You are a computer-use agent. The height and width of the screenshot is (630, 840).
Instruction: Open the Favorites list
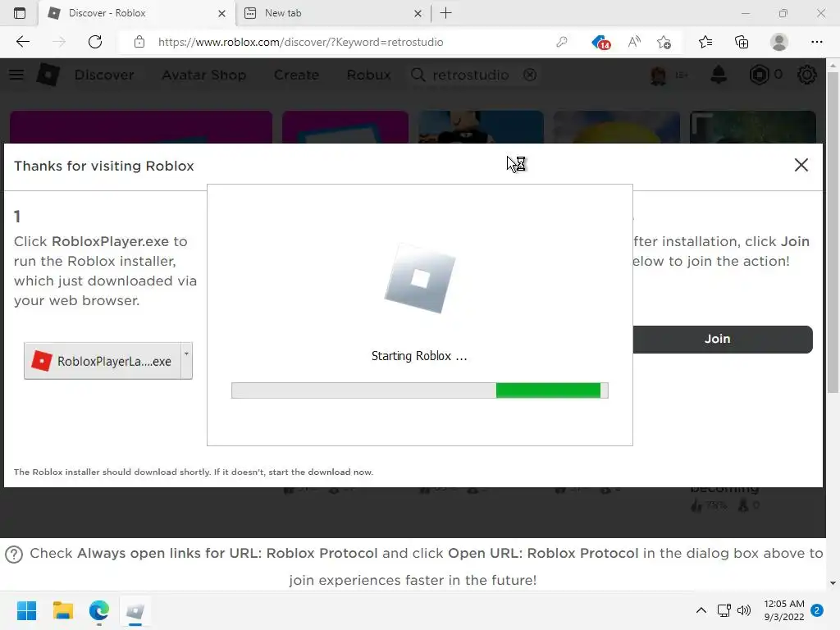pos(705,42)
